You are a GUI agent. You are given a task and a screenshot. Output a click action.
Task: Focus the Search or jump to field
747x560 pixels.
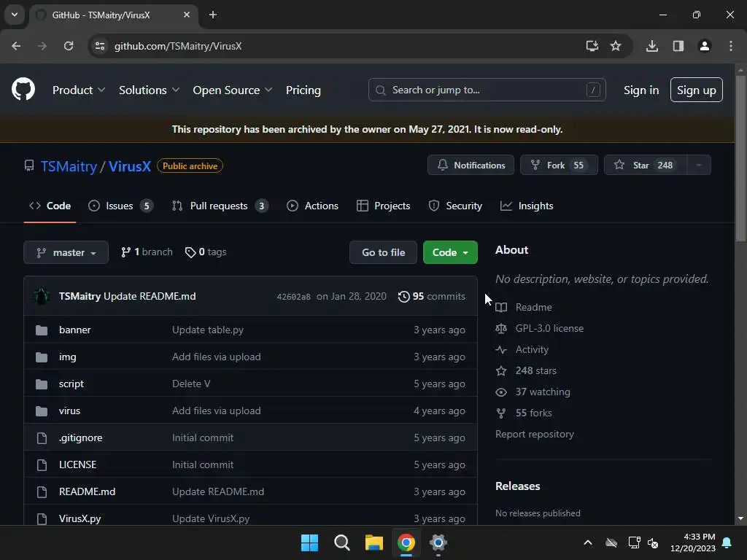(x=487, y=90)
